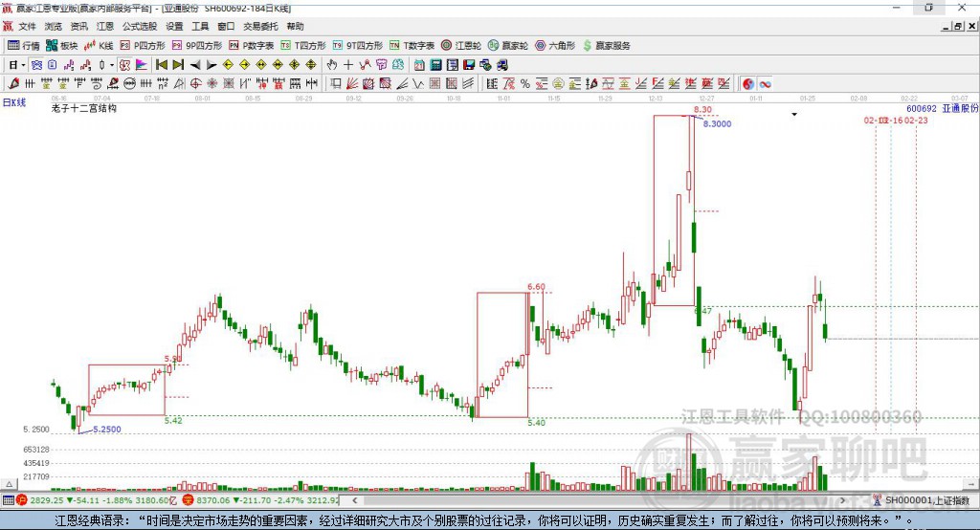Open the 9T四方形 tool
The width and height of the screenshot is (980, 530).
click(358, 46)
